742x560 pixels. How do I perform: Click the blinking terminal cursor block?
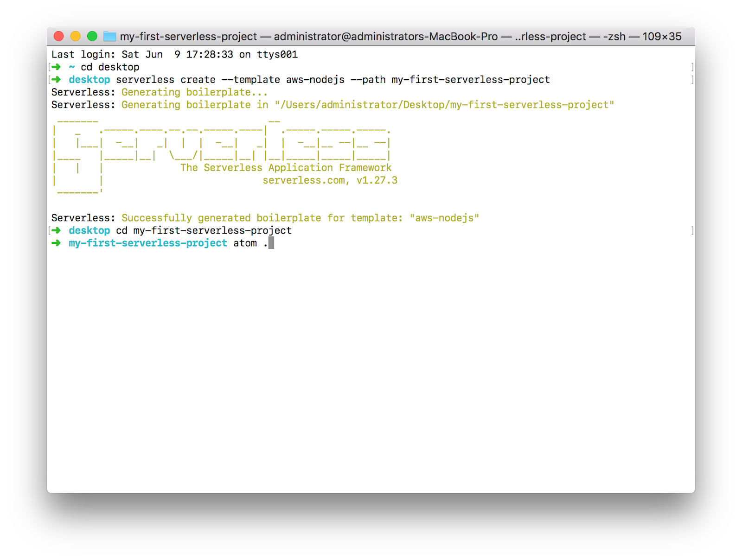tap(271, 243)
